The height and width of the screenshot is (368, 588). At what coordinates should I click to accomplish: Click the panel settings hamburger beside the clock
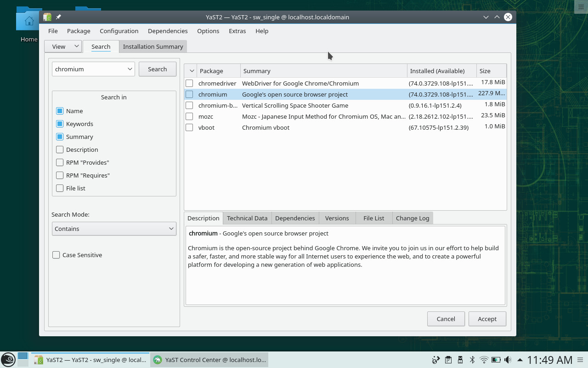pos(580,360)
